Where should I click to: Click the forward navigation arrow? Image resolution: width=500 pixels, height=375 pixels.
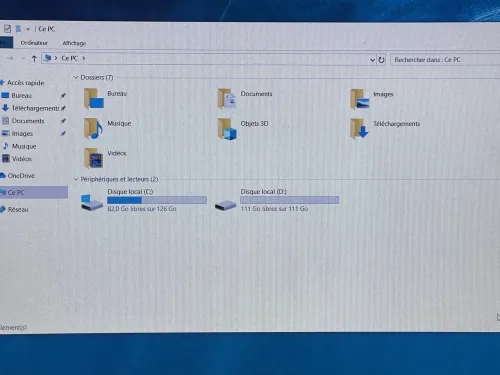pyautogui.click(x=11, y=58)
